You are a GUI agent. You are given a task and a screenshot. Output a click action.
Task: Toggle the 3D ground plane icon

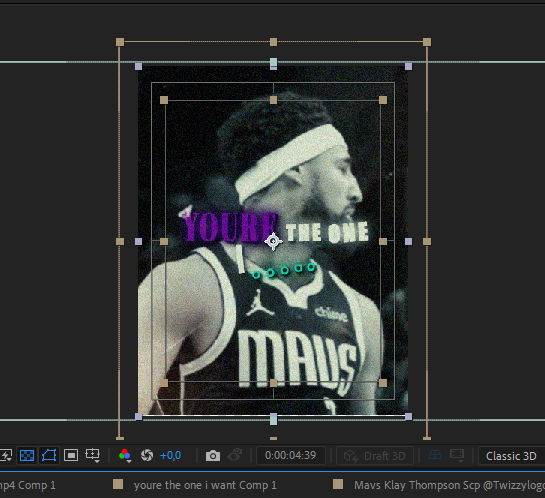click(435, 455)
